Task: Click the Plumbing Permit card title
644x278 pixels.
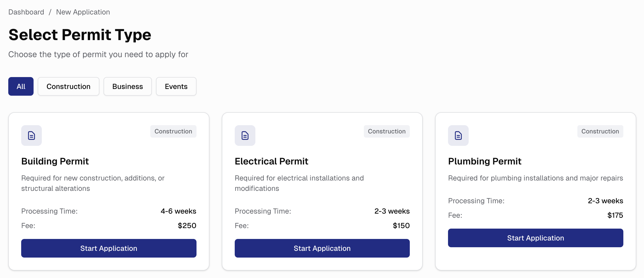Action: pos(485,161)
